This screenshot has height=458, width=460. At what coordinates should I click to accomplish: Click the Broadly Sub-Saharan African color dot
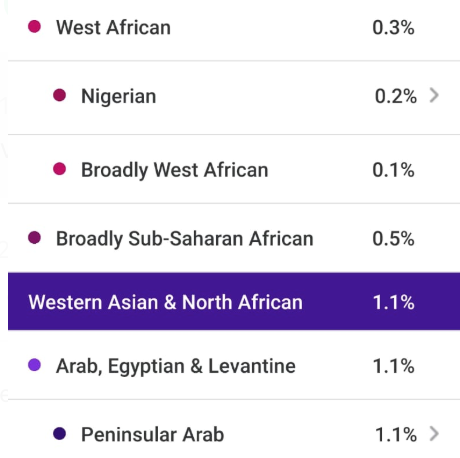point(34,238)
